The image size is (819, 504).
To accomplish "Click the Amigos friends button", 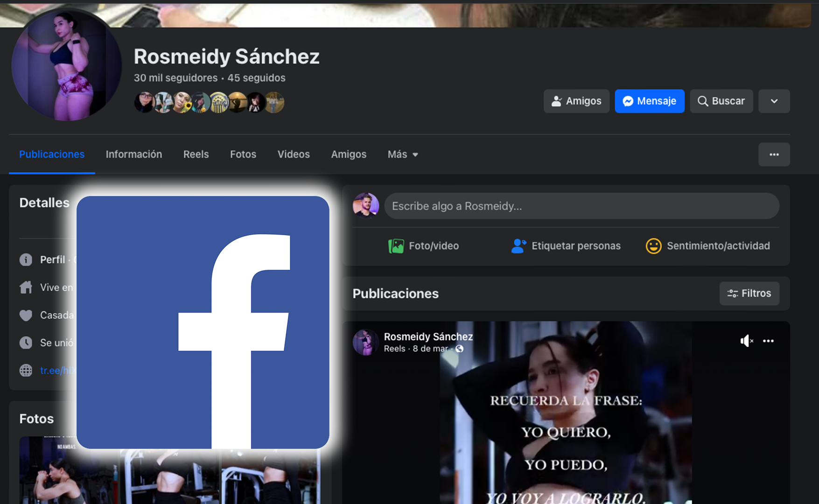I will tap(576, 101).
